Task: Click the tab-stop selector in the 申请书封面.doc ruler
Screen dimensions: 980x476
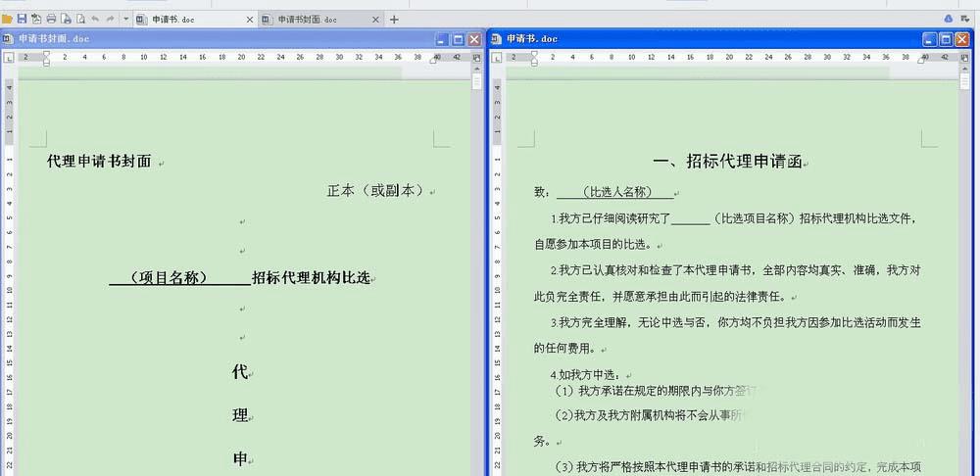Action: pyautogui.click(x=8, y=58)
